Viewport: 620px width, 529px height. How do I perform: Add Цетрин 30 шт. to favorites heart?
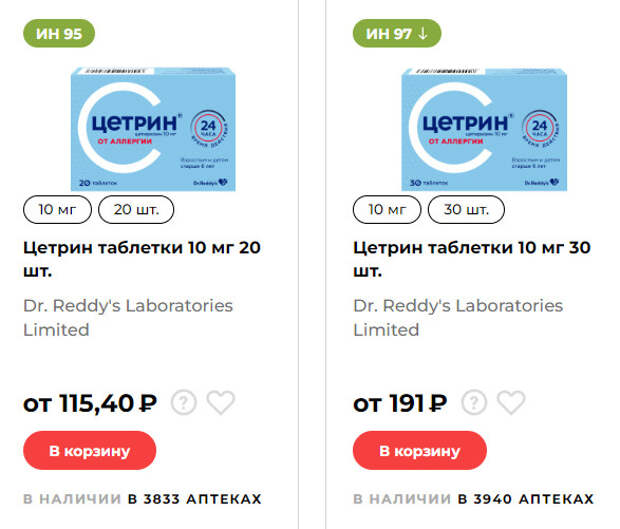click(x=511, y=402)
